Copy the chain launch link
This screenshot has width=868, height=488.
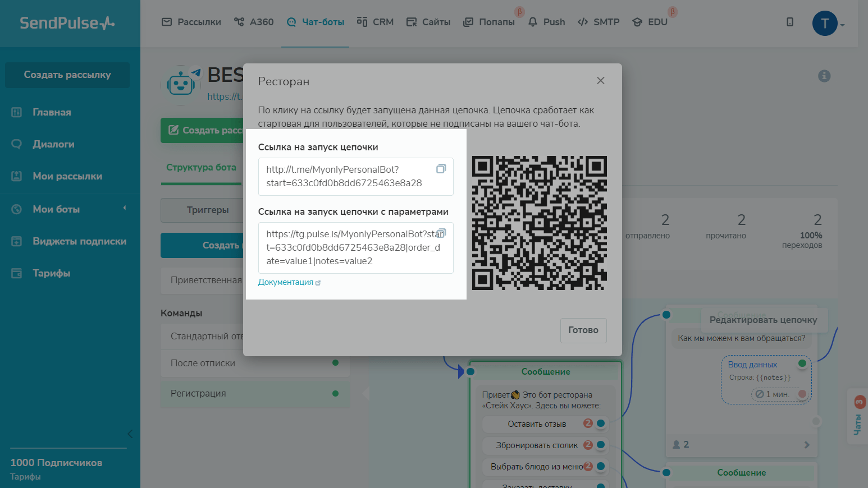[441, 169]
